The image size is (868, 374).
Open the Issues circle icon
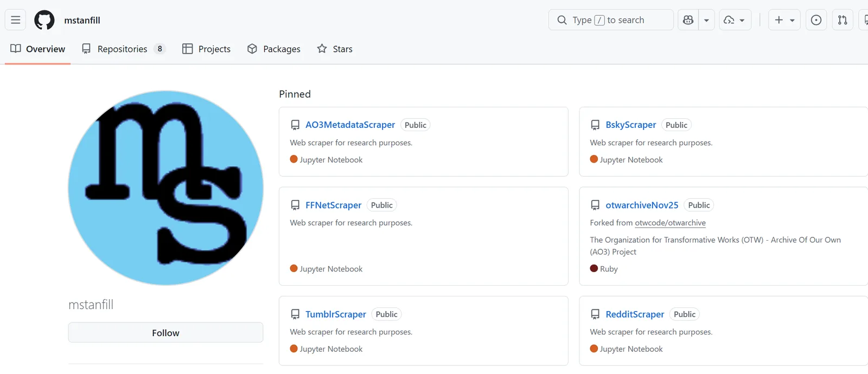(816, 20)
